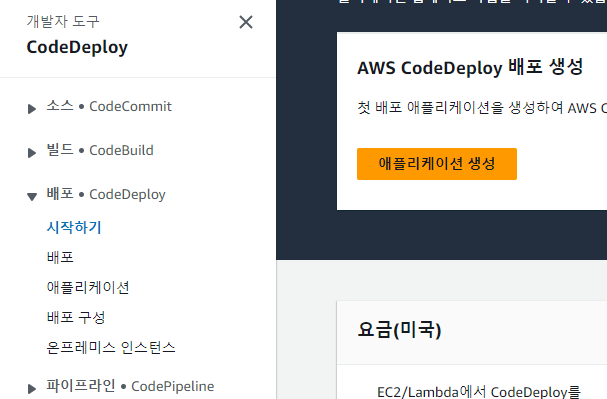This screenshot has width=607, height=399.
Task: Collapse the 배포 CodeDeploy section arrow
Action: pyautogui.click(x=32, y=197)
